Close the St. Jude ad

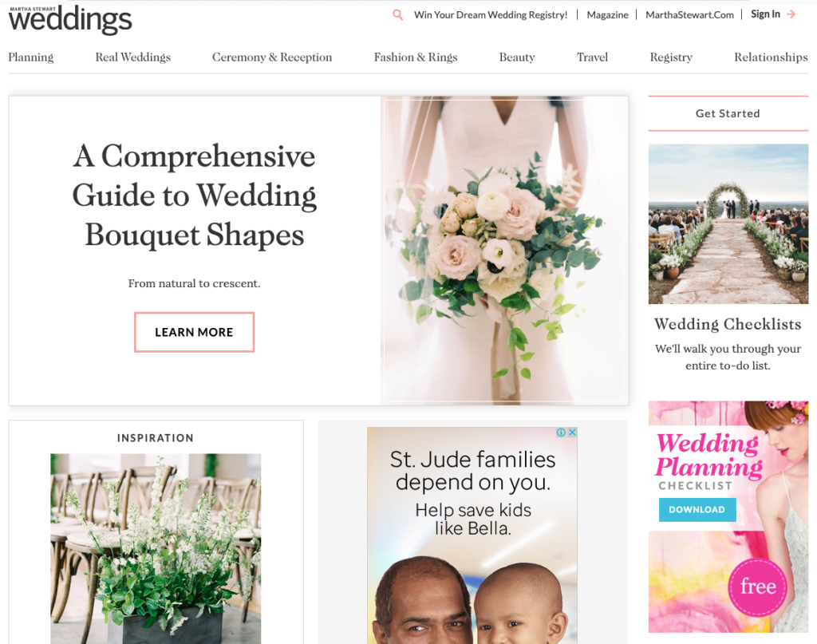coord(572,433)
